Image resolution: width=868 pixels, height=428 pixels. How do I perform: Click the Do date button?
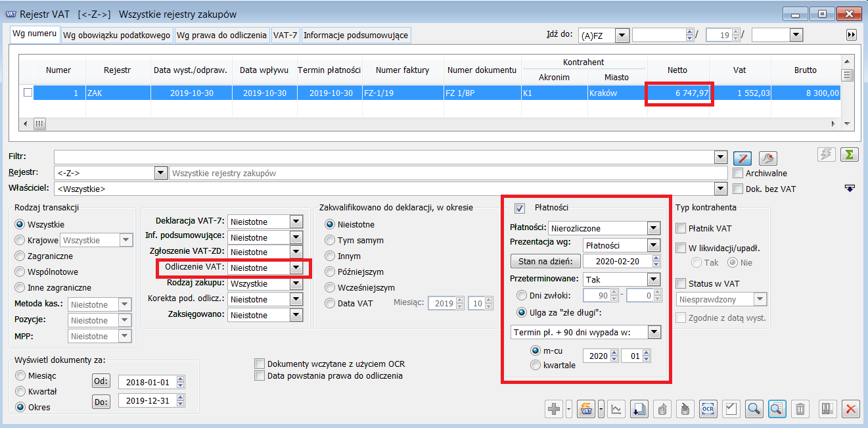click(101, 401)
